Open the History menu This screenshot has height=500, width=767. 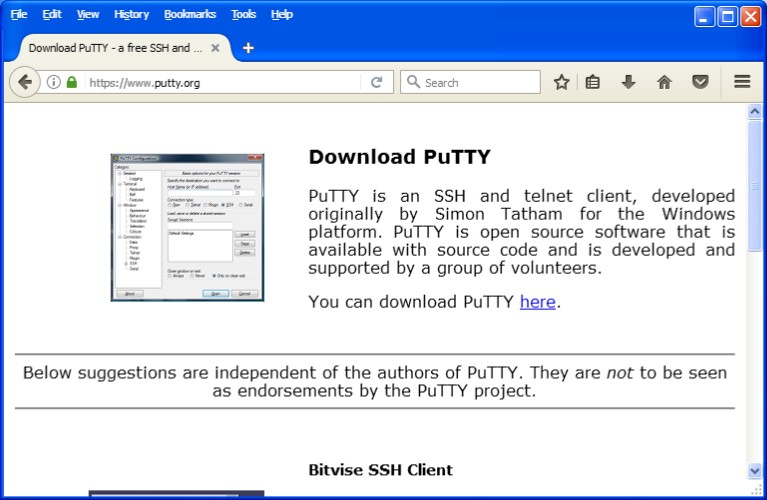click(x=131, y=14)
